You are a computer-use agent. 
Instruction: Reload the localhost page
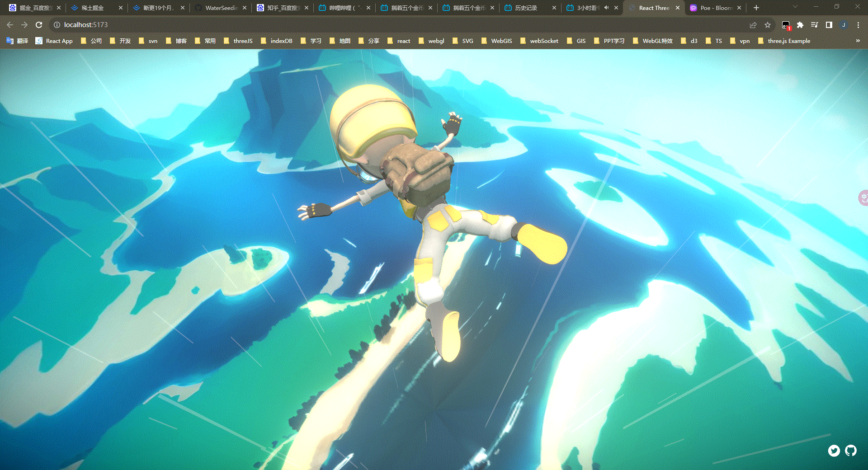[x=39, y=25]
